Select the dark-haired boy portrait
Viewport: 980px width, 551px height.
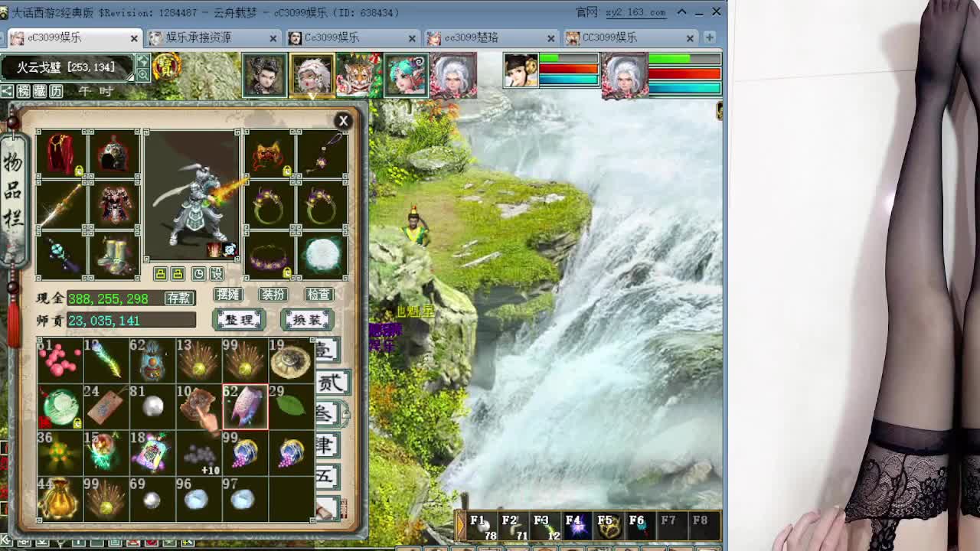coord(265,75)
